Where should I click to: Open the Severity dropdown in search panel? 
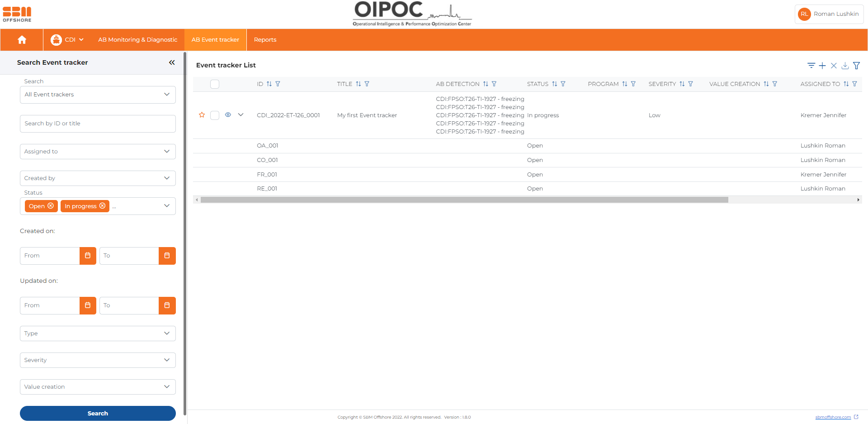click(98, 360)
